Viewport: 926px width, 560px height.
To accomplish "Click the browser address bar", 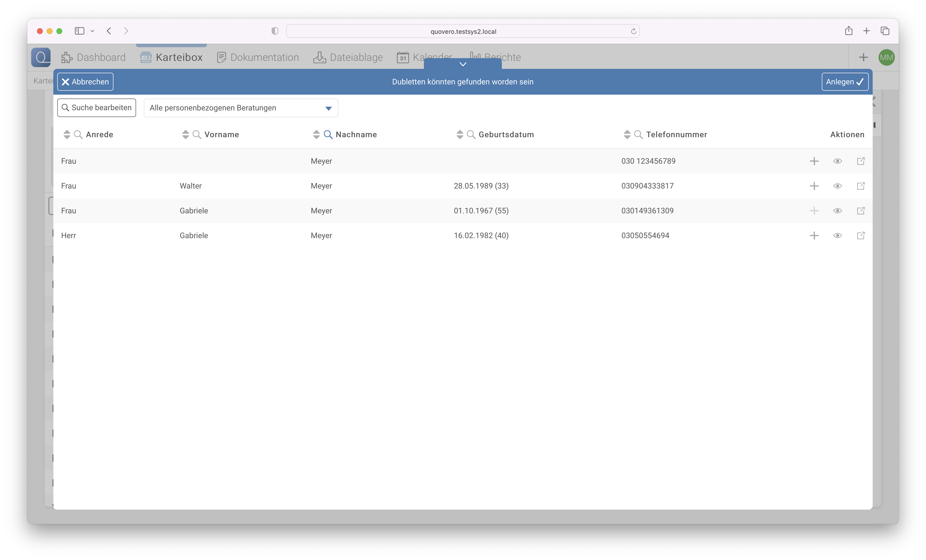I will coord(463,31).
